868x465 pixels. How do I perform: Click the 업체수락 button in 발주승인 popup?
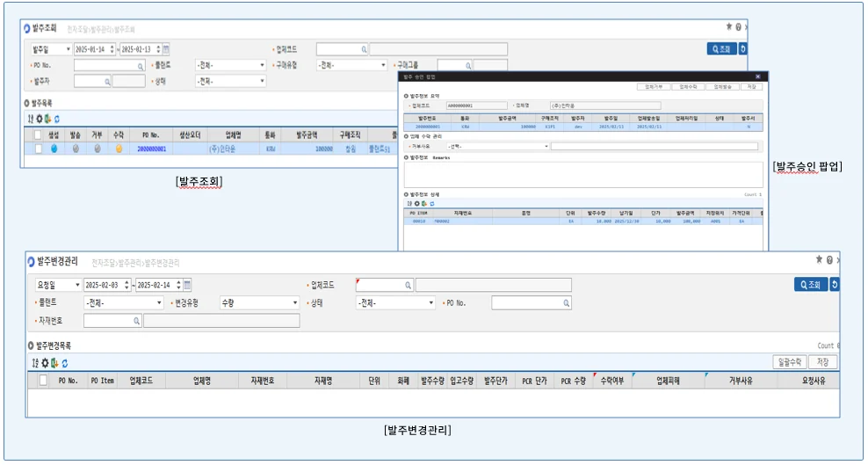(688, 87)
